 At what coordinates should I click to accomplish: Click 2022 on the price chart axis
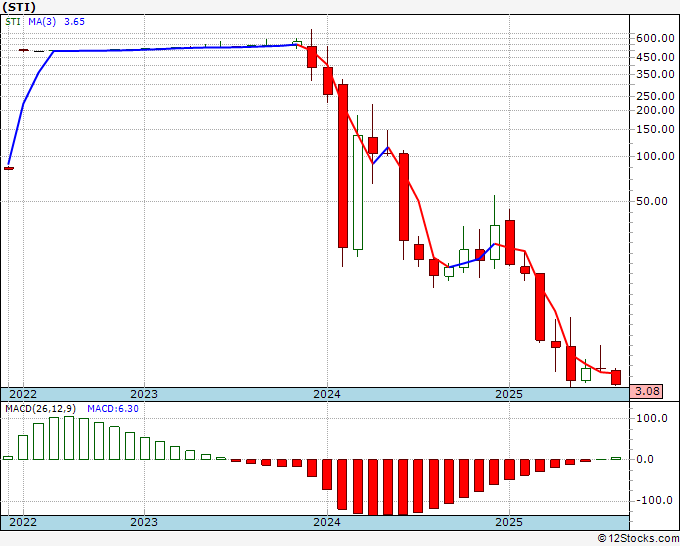[x=23, y=394]
